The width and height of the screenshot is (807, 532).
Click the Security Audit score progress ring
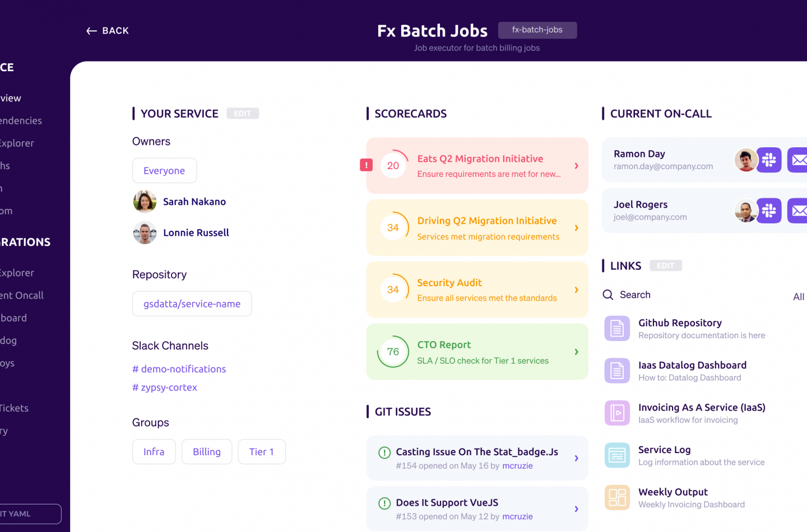pos(393,290)
